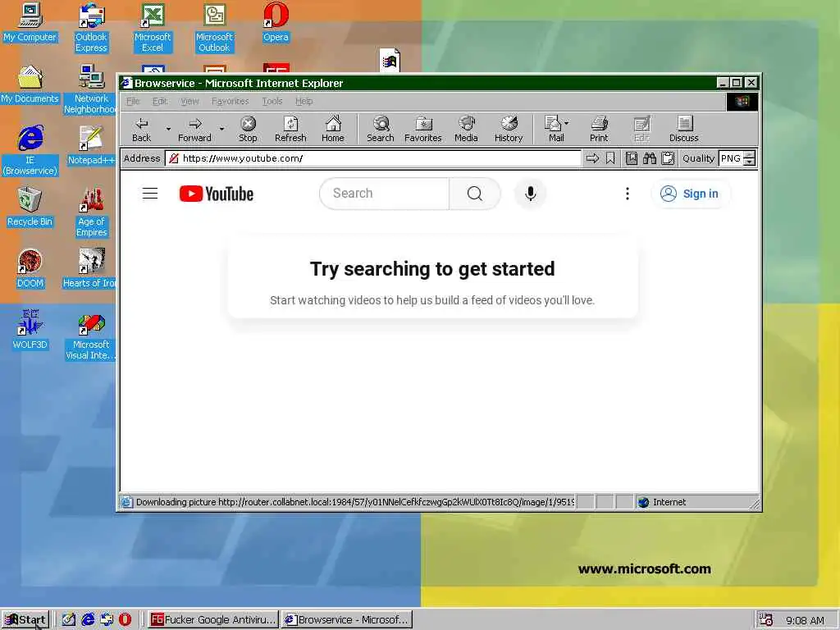Click the YouTube magnifier search button
840x630 pixels.
coord(475,194)
